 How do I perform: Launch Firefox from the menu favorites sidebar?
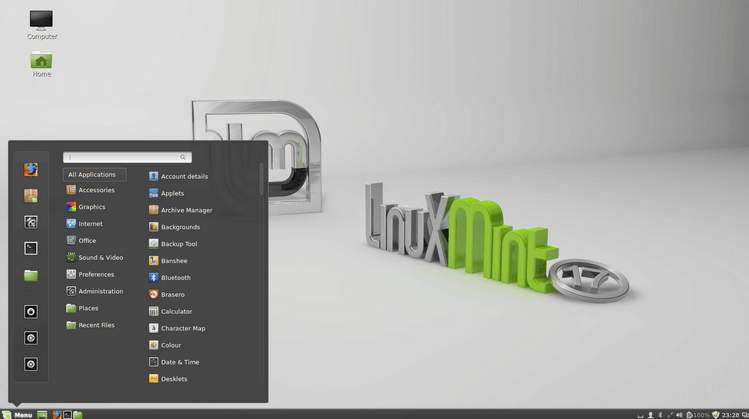(x=31, y=170)
